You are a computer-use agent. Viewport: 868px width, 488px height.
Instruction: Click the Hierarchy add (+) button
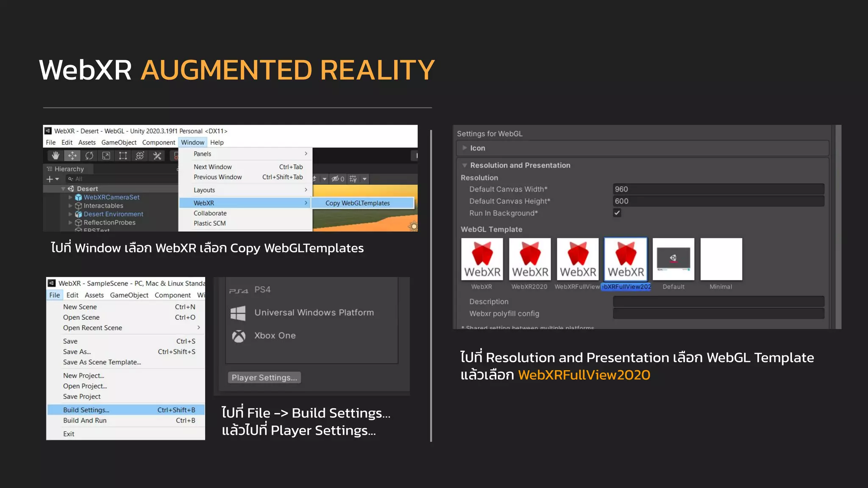coord(50,179)
